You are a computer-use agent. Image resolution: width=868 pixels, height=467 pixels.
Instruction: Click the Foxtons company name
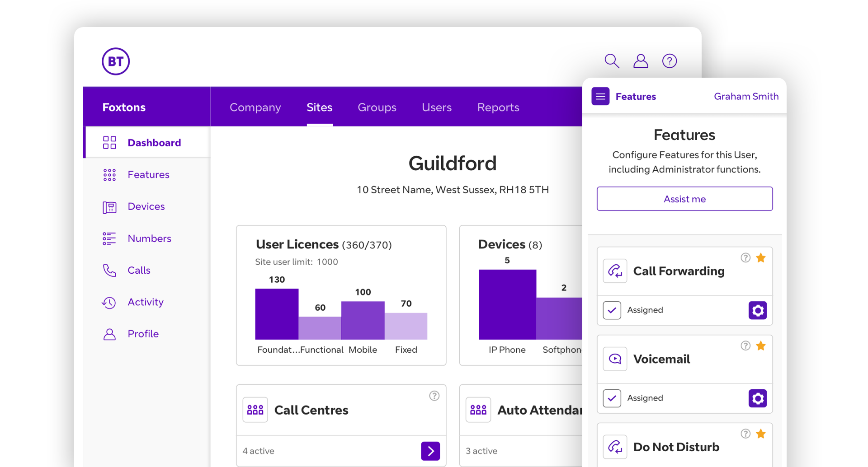[x=124, y=107]
